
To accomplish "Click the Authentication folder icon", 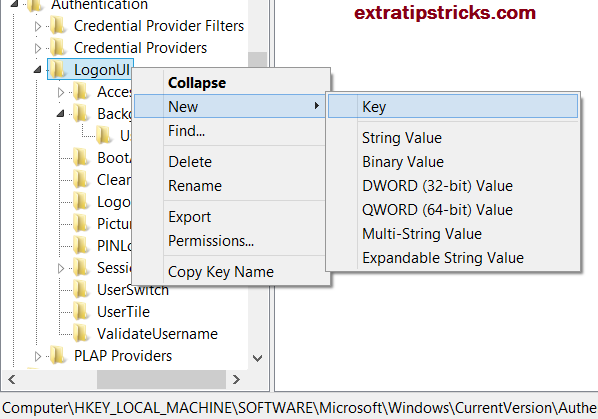I will click(x=35, y=5).
